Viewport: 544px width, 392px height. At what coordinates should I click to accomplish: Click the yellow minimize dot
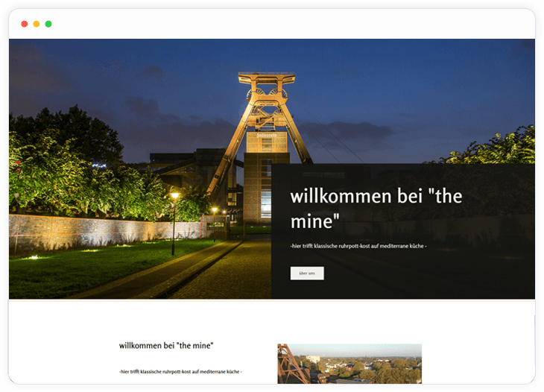37,24
